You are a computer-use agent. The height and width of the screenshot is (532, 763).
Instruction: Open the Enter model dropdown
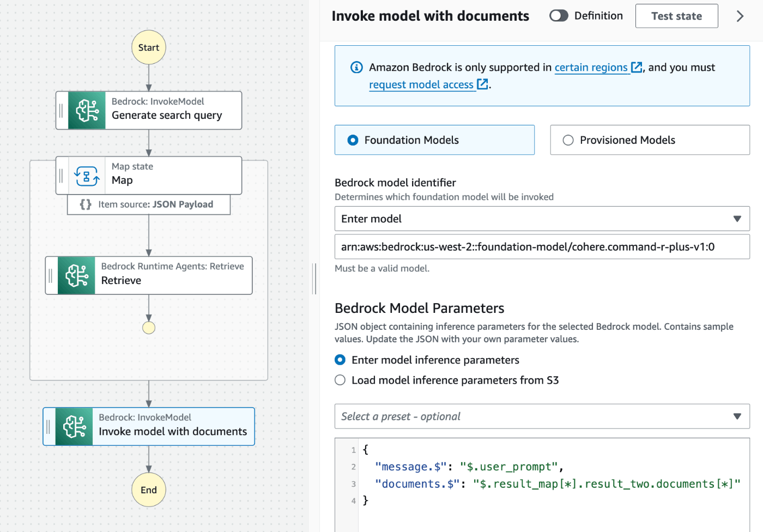coord(542,219)
